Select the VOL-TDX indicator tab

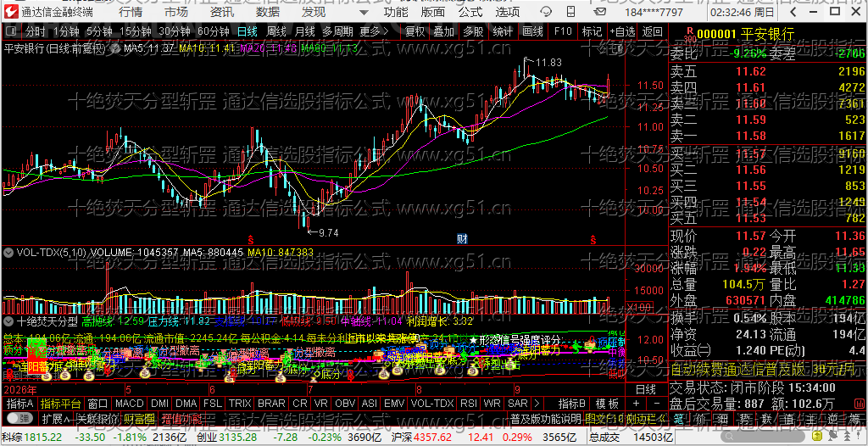pyautogui.click(x=431, y=403)
